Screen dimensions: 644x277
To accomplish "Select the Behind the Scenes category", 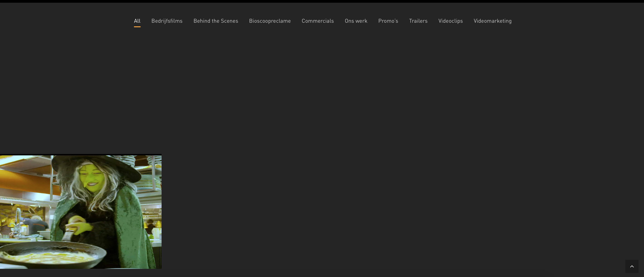I will [x=216, y=21].
